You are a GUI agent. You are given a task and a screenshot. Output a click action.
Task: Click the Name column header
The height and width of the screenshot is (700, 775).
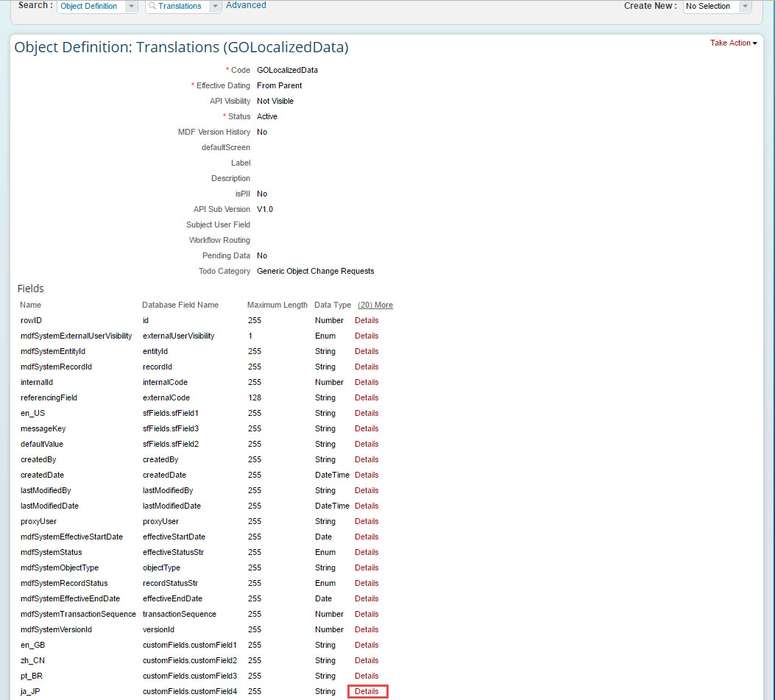(31, 305)
